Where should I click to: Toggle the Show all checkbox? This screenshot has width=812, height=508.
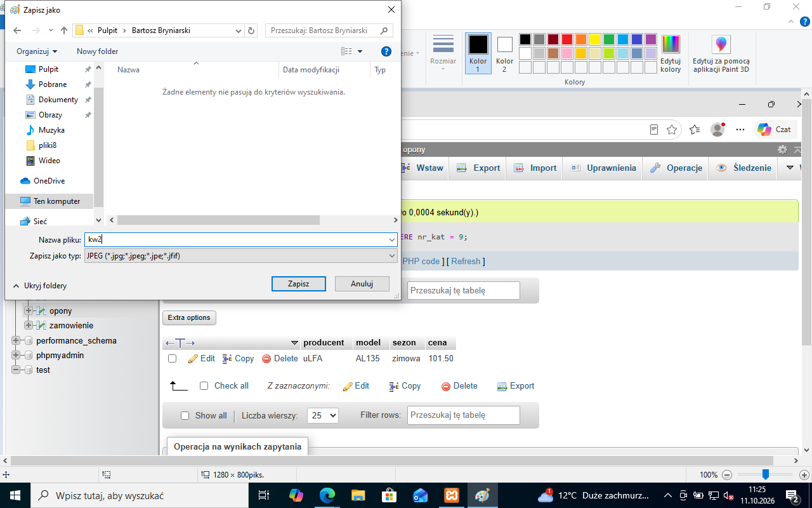[185, 415]
